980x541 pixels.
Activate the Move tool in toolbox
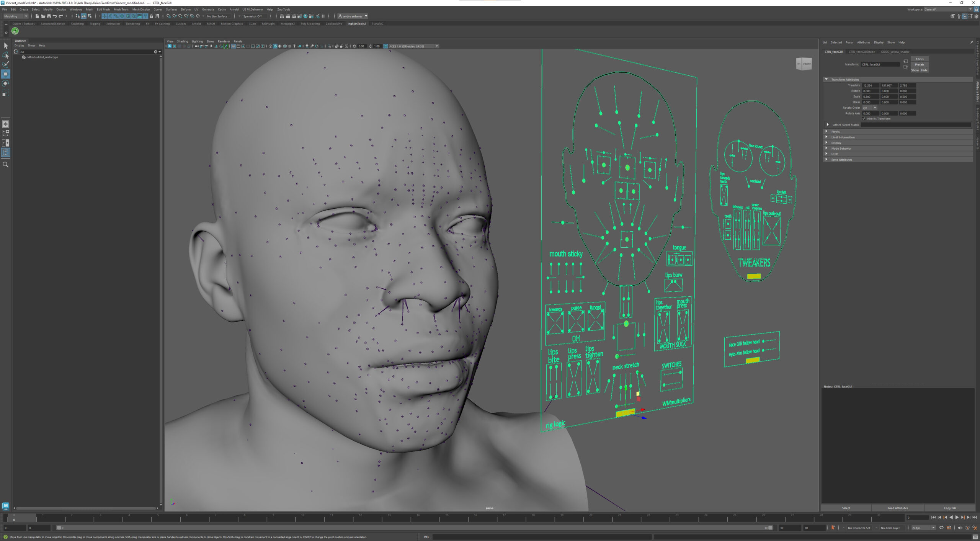6,74
